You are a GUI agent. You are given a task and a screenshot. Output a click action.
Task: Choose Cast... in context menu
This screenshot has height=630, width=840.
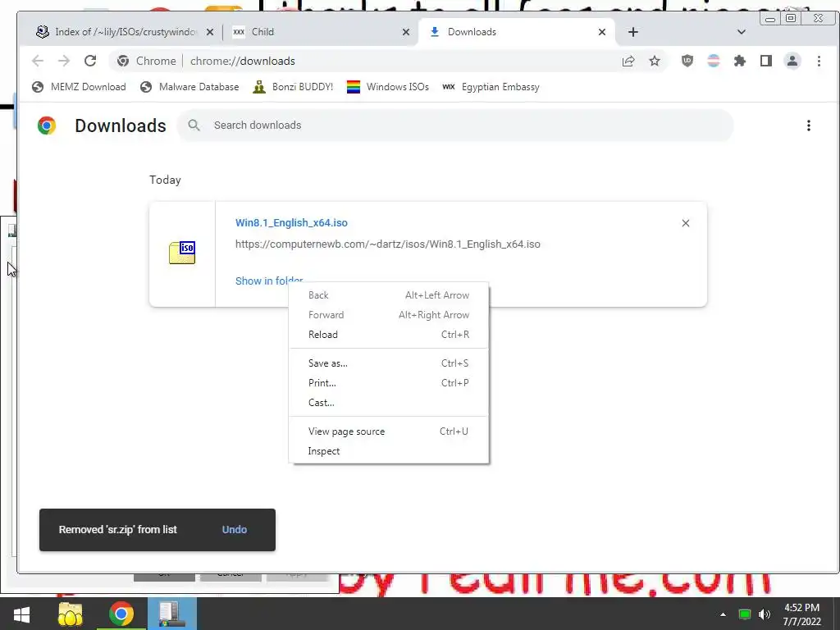click(x=388, y=403)
